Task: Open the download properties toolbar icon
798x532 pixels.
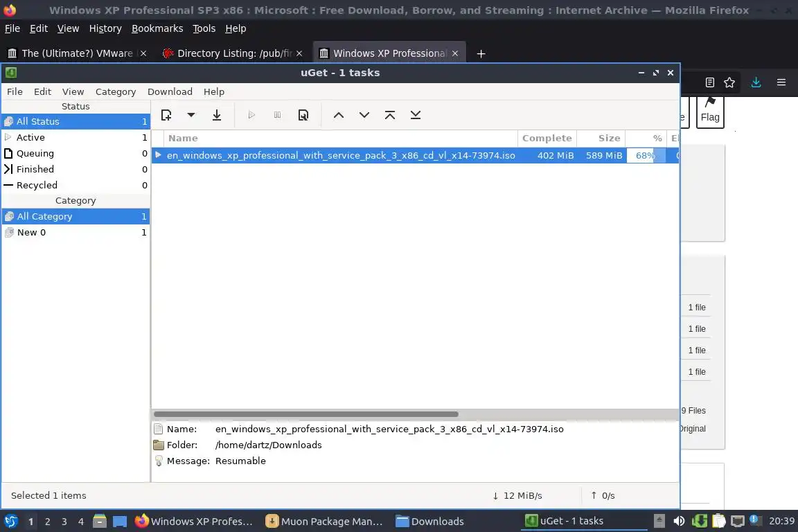Action: 303,115
